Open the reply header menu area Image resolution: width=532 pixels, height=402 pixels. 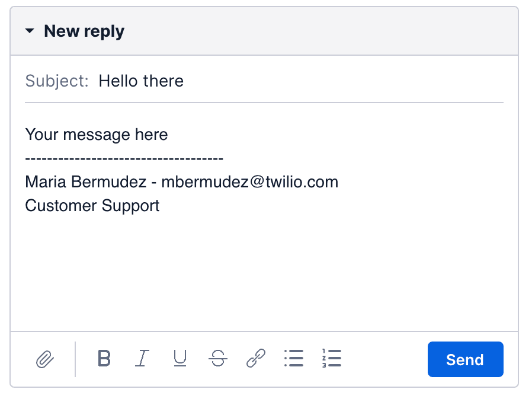click(83, 31)
